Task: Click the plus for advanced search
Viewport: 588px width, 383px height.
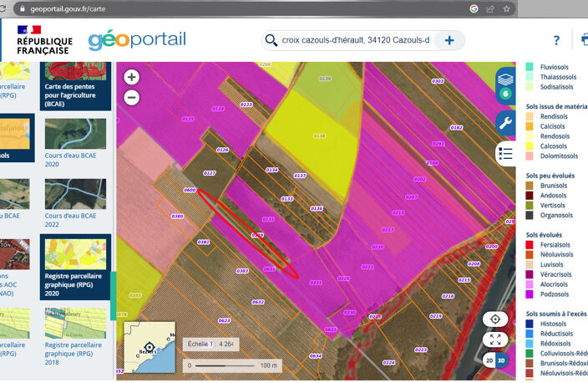Action: (x=449, y=40)
